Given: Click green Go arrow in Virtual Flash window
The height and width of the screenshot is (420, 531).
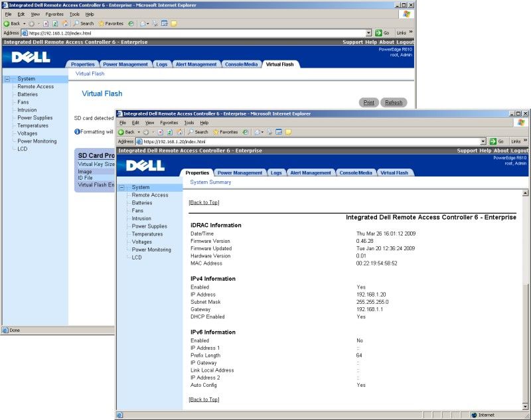Looking at the screenshot, I should tap(378, 33).
